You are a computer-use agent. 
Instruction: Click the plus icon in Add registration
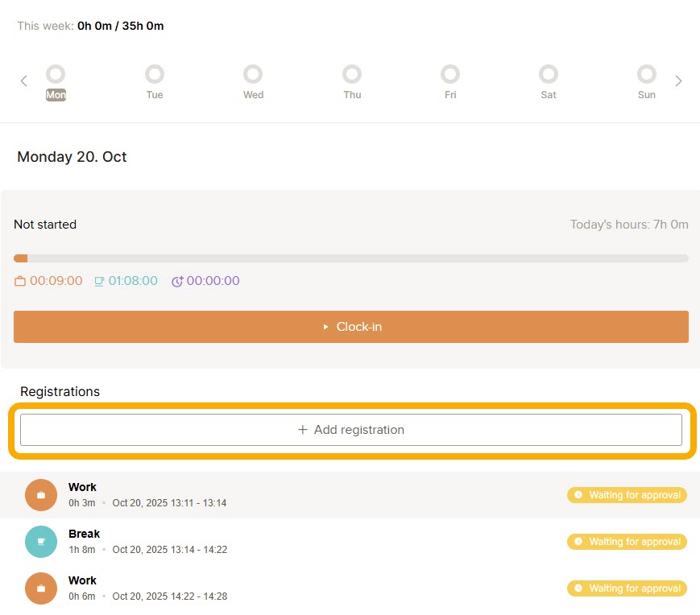click(x=303, y=430)
